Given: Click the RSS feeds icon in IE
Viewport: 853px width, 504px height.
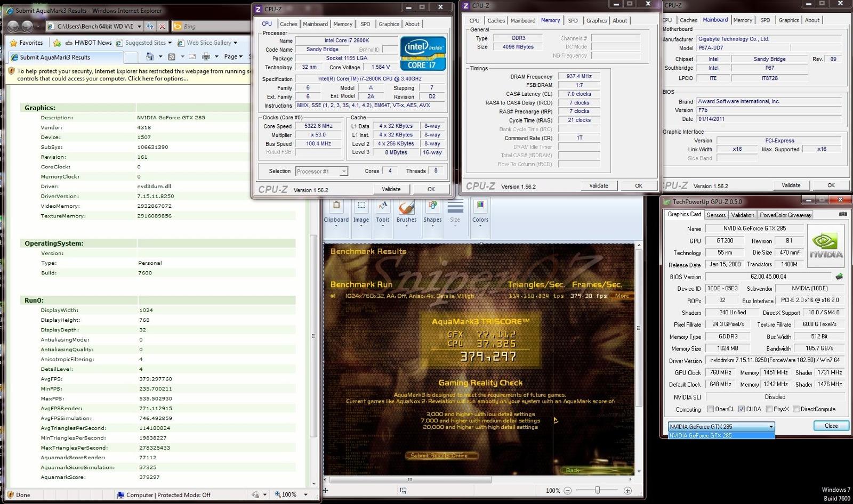Looking at the screenshot, I should pyautogui.click(x=172, y=56).
